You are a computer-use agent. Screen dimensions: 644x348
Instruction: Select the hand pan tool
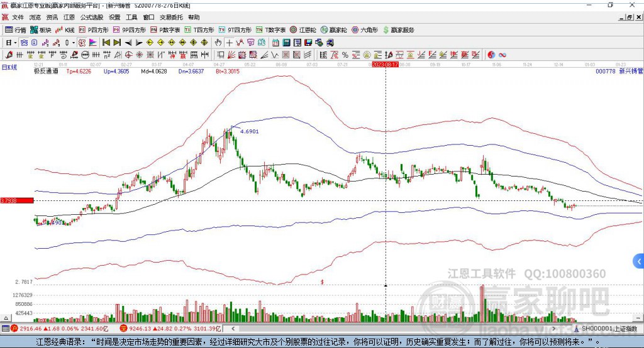(218, 42)
